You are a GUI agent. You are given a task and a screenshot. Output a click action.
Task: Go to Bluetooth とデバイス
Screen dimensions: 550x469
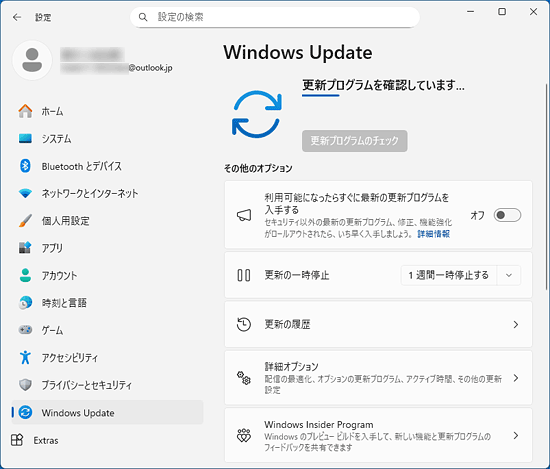coord(108,166)
